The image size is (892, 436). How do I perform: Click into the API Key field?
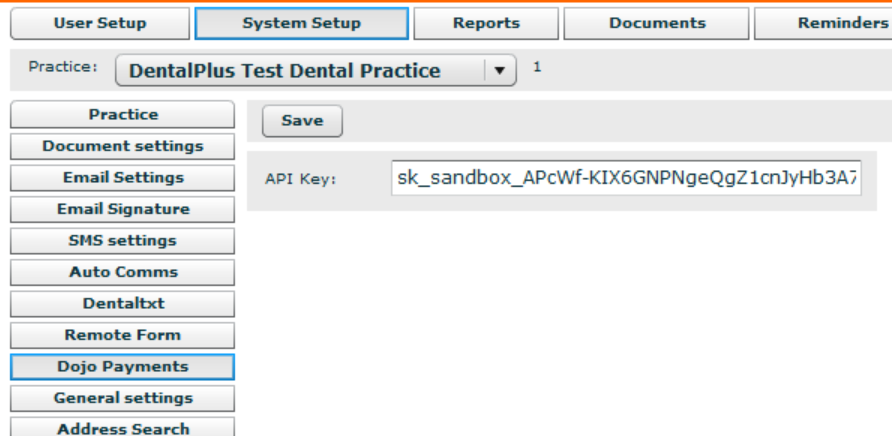[626, 179]
